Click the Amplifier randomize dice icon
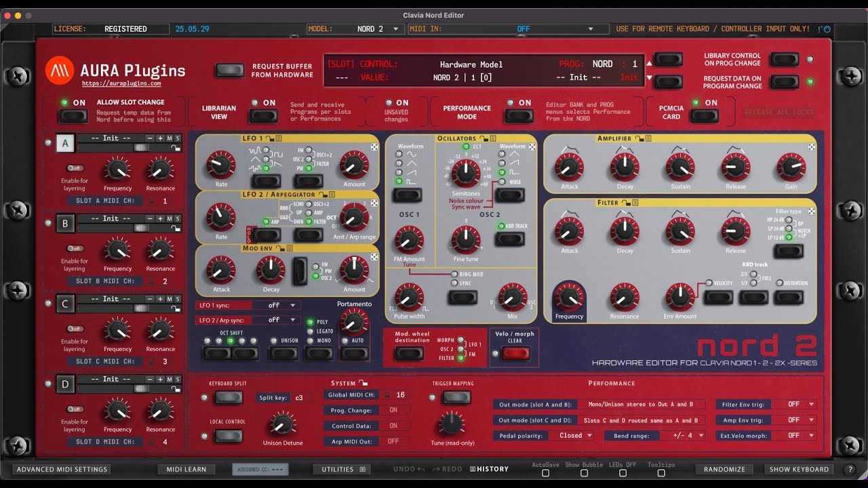Screen dimensions: 868x488 point(811,146)
